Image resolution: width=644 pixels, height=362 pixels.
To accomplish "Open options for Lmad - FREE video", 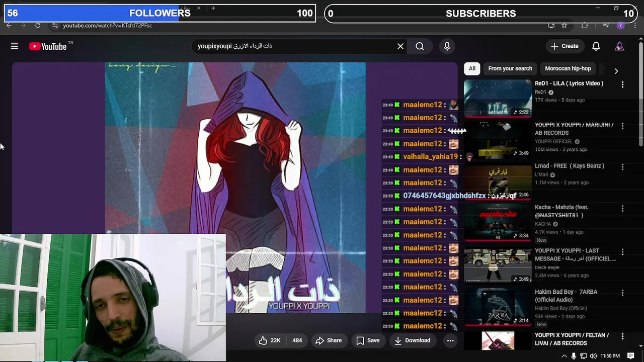I will (x=622, y=167).
